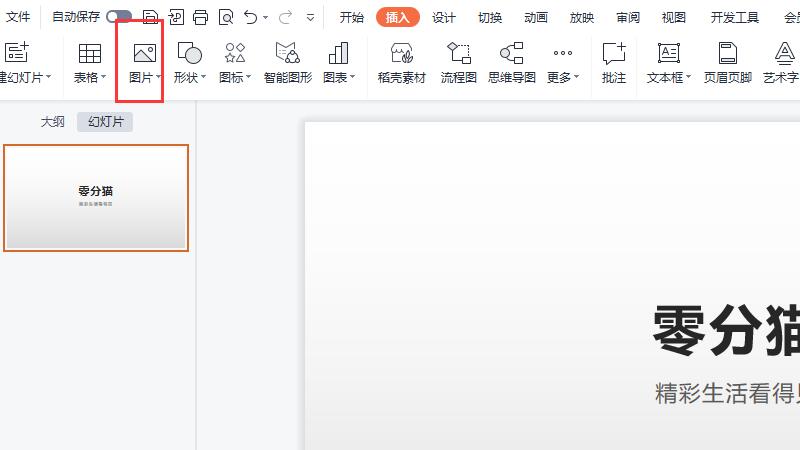Image resolution: width=800 pixels, height=450 pixels.
Task: Click the print preview icon
Action: (x=225, y=17)
